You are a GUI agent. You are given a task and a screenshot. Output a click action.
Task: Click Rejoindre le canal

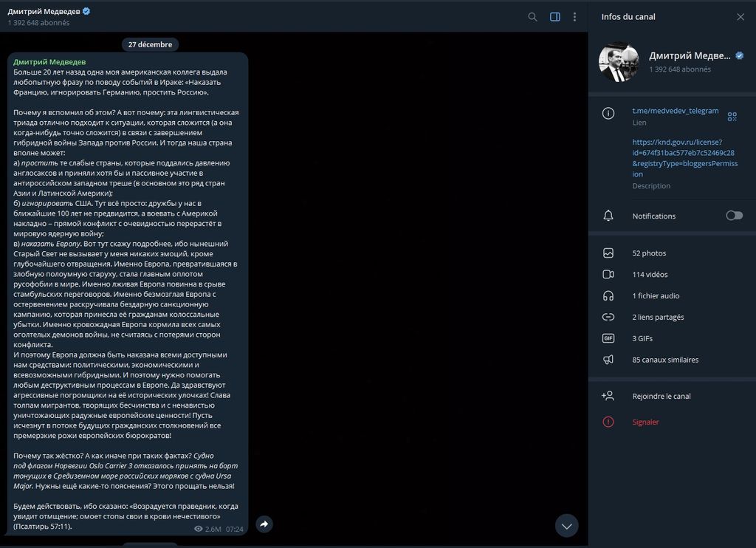(x=661, y=396)
